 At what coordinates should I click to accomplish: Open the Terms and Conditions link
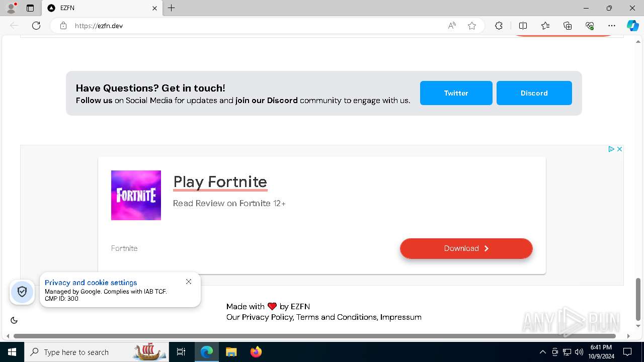(336, 317)
